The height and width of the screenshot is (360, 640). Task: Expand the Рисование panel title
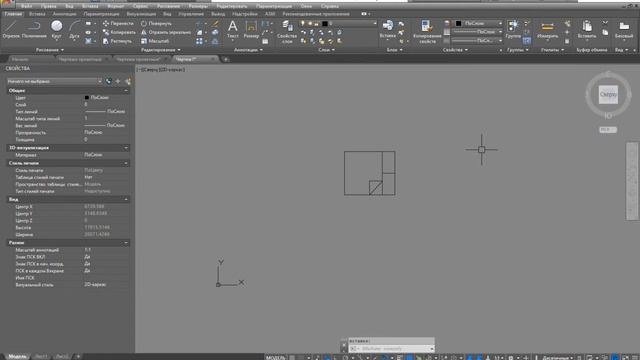pos(50,50)
